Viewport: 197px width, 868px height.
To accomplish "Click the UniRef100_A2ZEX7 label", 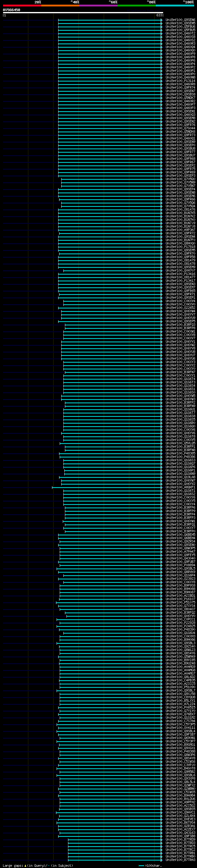I will coord(180,829).
